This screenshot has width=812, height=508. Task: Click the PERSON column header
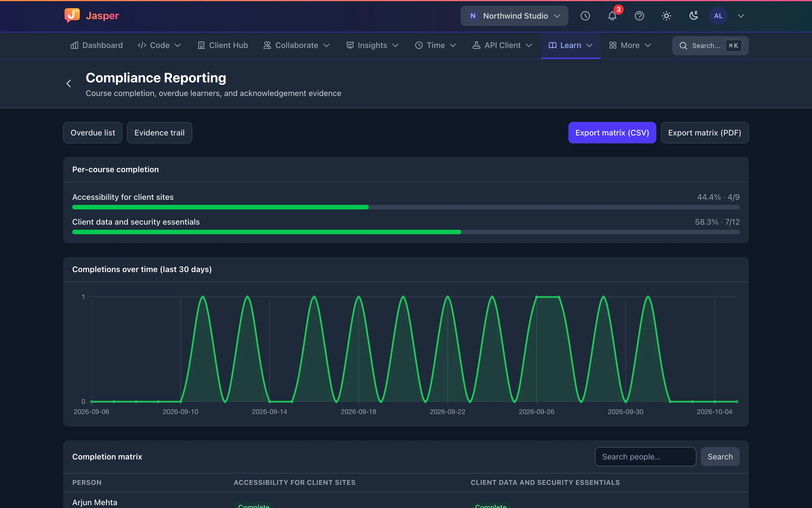tap(87, 483)
